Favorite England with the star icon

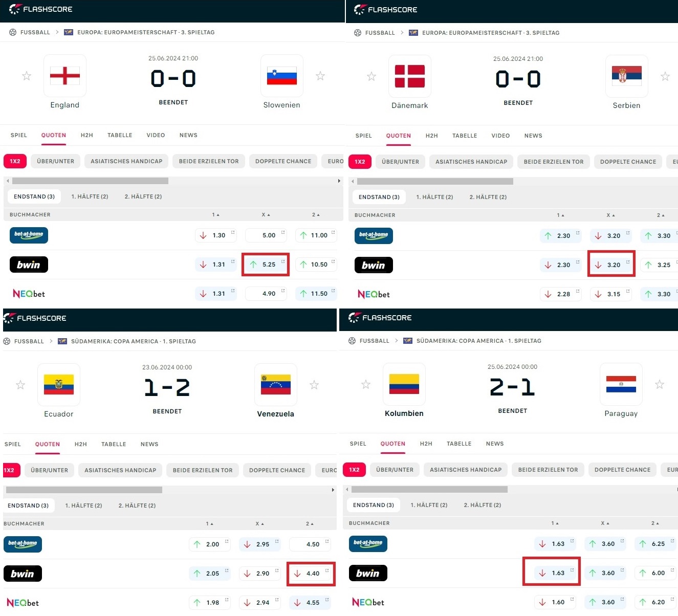point(27,76)
